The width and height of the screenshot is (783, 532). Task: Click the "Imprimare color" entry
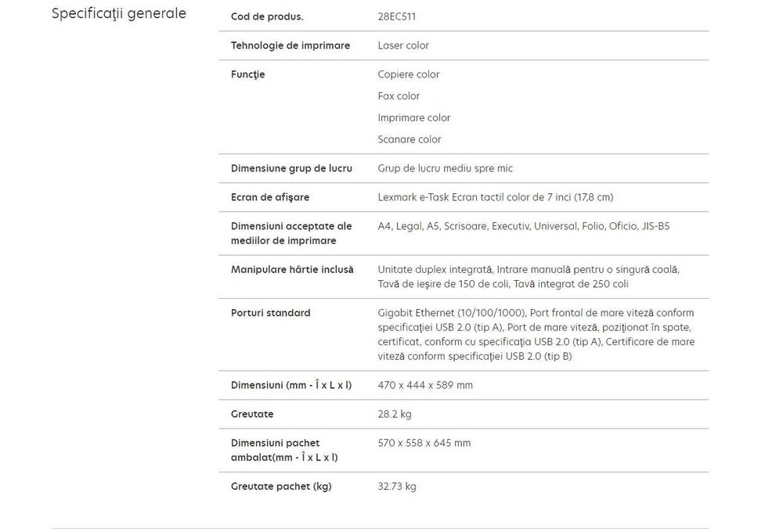click(x=414, y=117)
